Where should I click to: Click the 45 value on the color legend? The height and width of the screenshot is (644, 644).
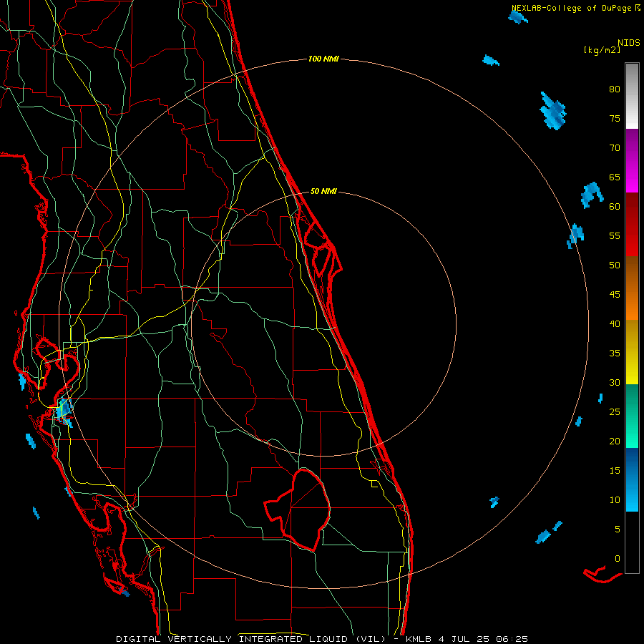[615, 295]
